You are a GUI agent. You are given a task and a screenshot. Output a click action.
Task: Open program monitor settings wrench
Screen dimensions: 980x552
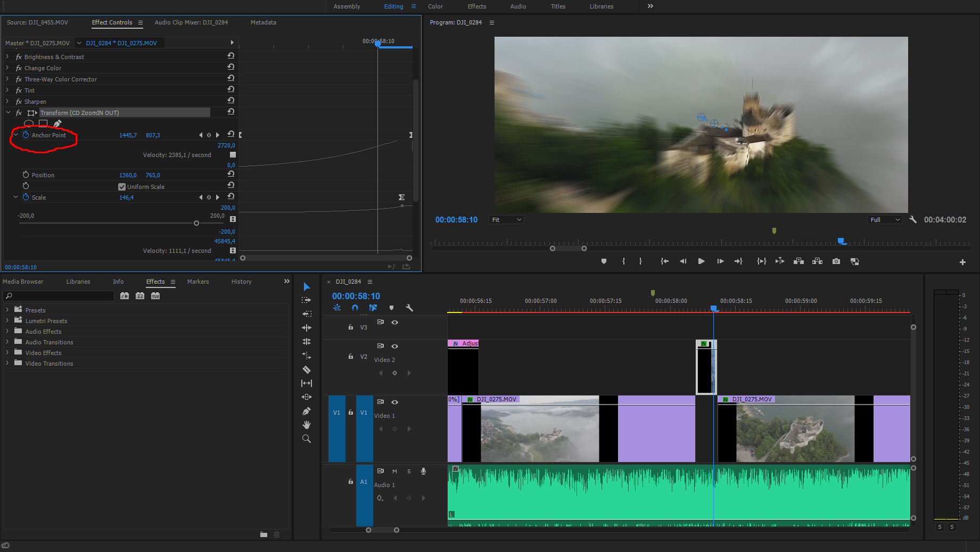pyautogui.click(x=913, y=219)
